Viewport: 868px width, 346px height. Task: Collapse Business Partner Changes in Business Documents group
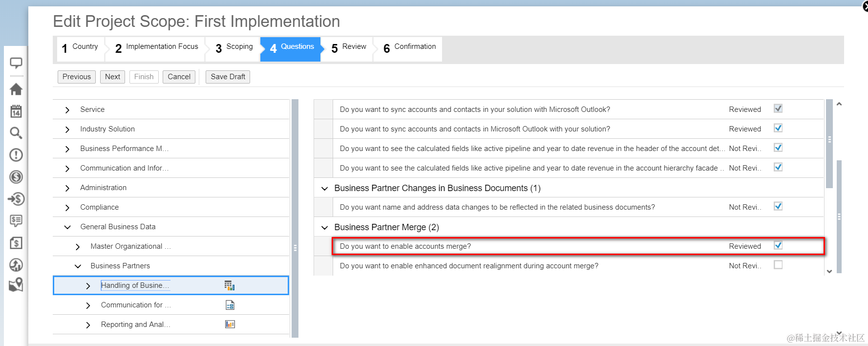tap(325, 189)
